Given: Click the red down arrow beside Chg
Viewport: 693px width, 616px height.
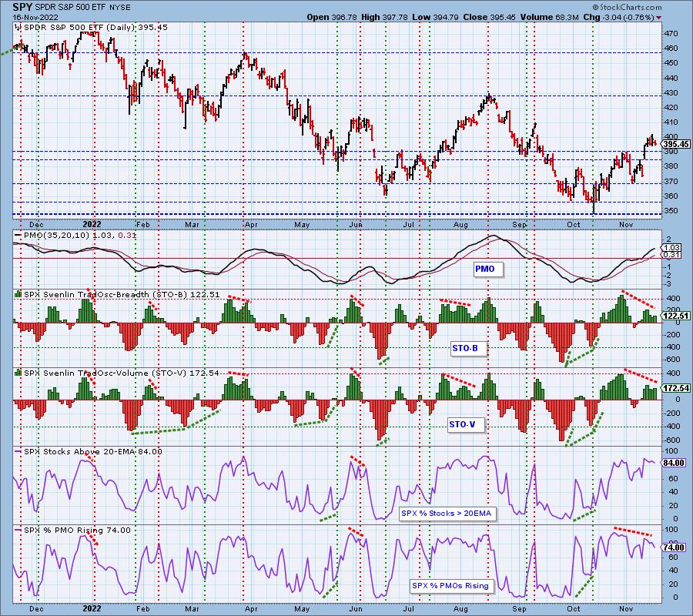Looking at the screenshot, I should (659, 18).
